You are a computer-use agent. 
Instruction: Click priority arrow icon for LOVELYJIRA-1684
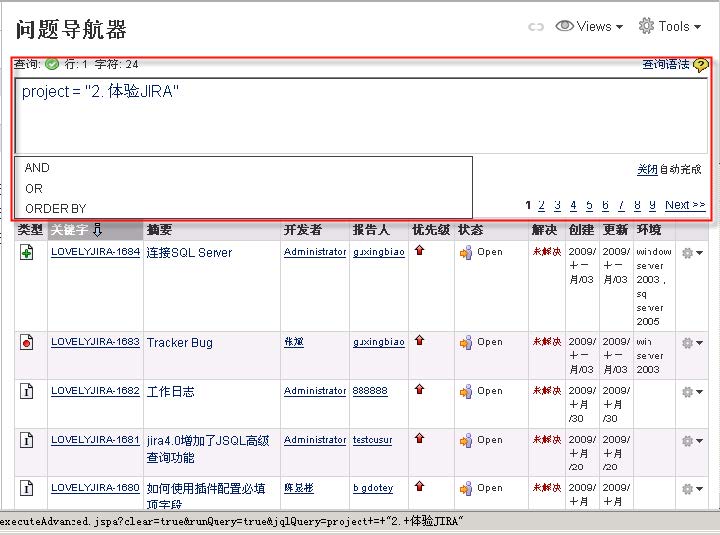pyautogui.click(x=419, y=250)
